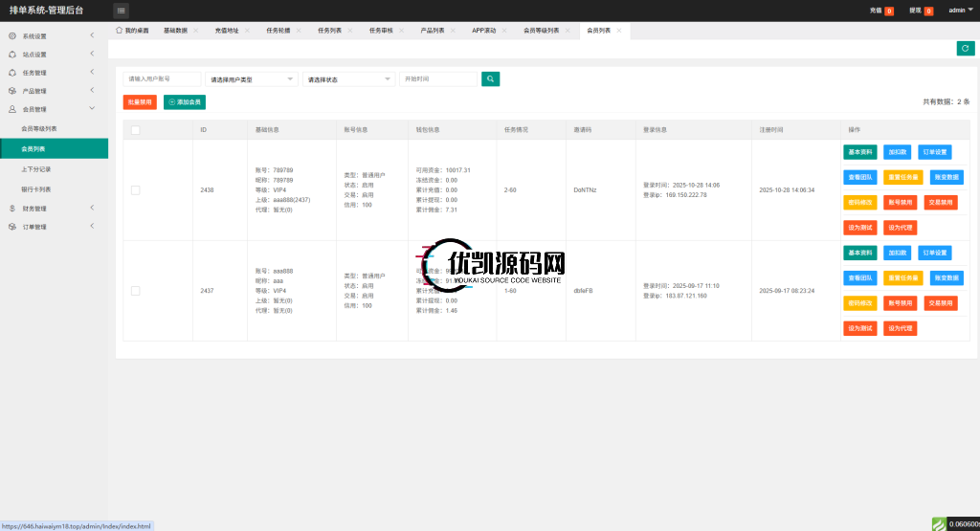Image resolution: width=980 pixels, height=531 pixels.
Task: Open the 请选择状态 dropdown
Action: [348, 79]
